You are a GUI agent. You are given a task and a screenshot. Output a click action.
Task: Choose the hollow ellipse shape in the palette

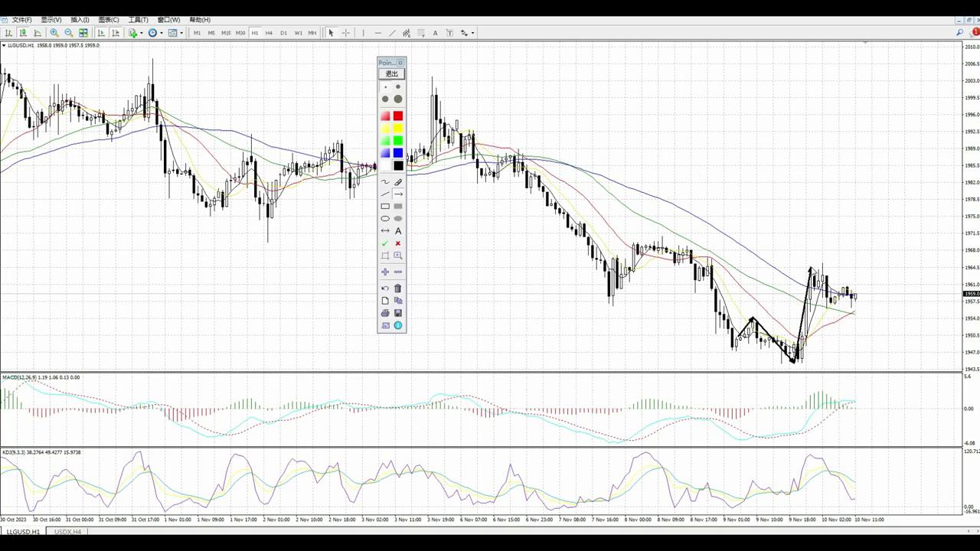pos(385,219)
